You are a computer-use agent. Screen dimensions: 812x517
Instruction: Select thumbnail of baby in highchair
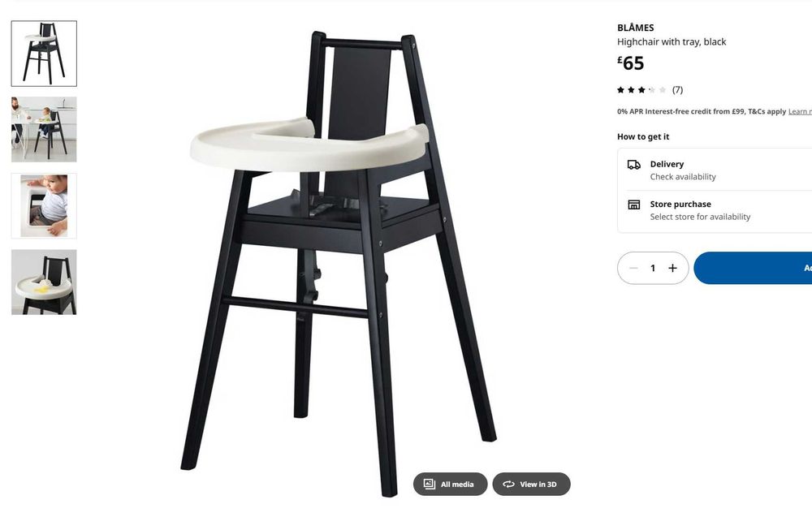[x=44, y=205]
